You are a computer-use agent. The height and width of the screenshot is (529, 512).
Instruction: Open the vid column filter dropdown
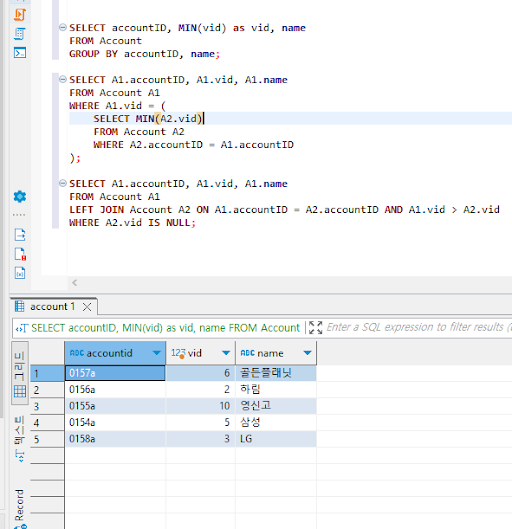tap(226, 353)
